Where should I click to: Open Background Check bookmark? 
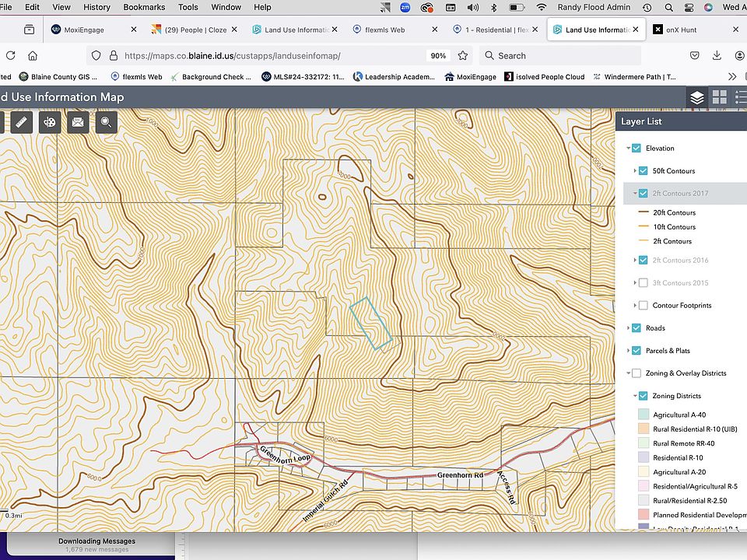pos(211,77)
